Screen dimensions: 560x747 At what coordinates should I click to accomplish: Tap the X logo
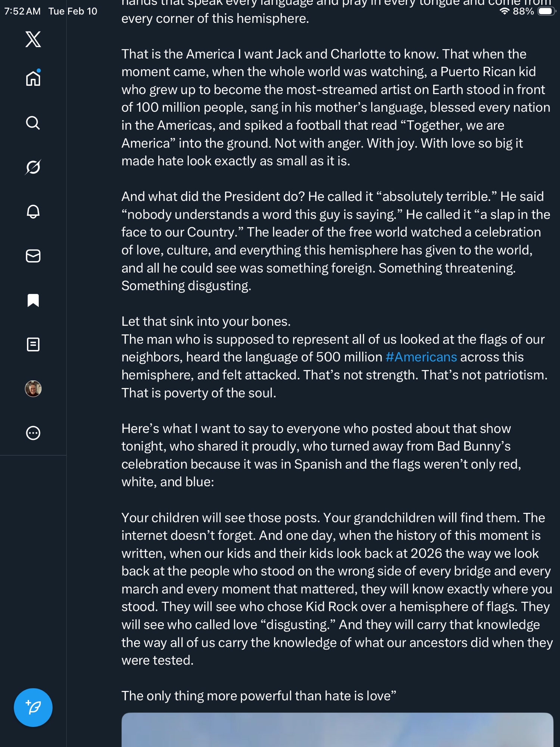[x=33, y=39]
